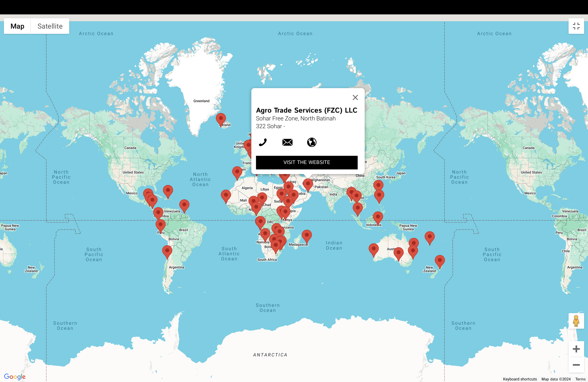Click the email envelope icon in the popup
This screenshot has height=382, width=588.
click(287, 142)
